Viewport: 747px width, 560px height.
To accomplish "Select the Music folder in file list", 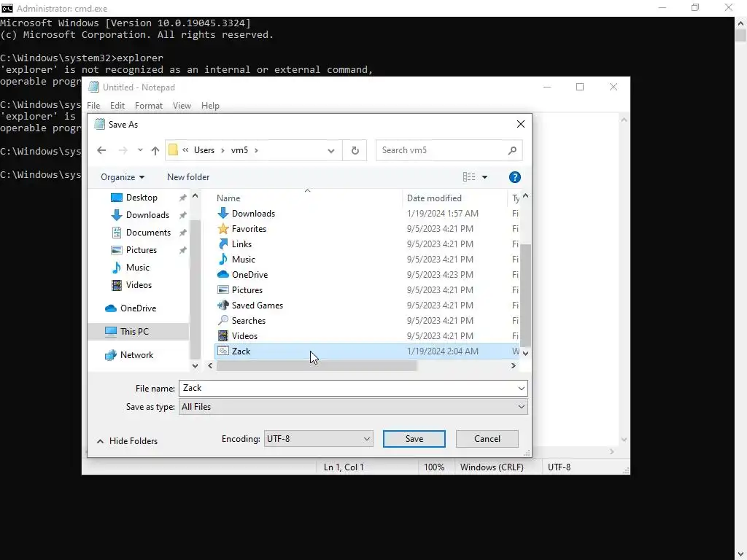I will point(243,259).
